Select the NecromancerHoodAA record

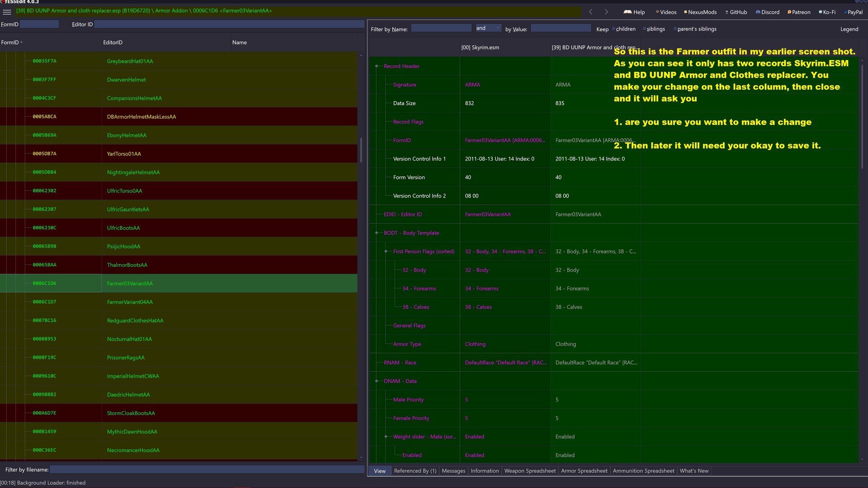179,450
